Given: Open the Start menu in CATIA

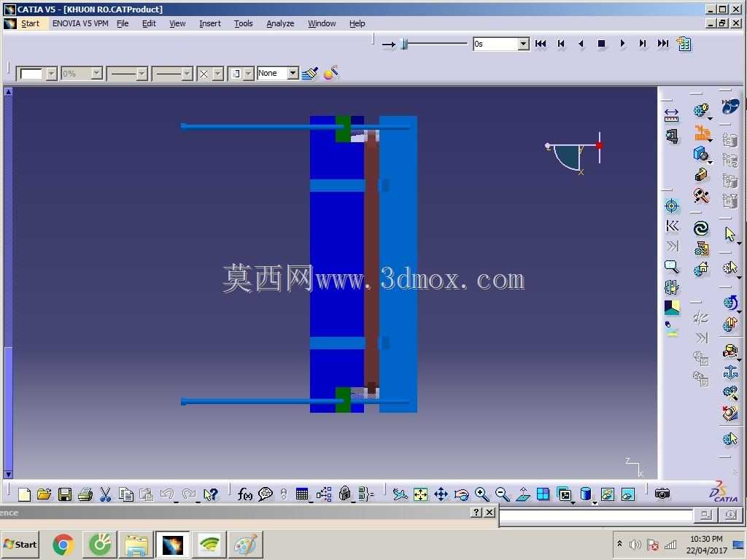Looking at the screenshot, I should 30,23.
